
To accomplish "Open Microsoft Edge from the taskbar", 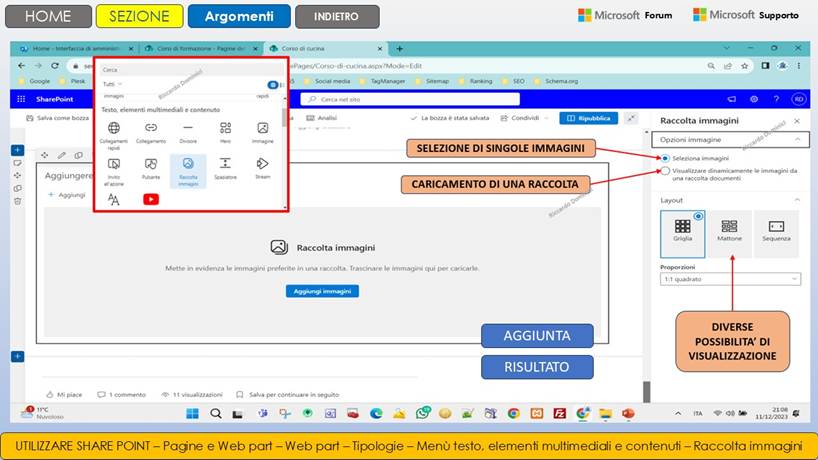I will point(376,414).
